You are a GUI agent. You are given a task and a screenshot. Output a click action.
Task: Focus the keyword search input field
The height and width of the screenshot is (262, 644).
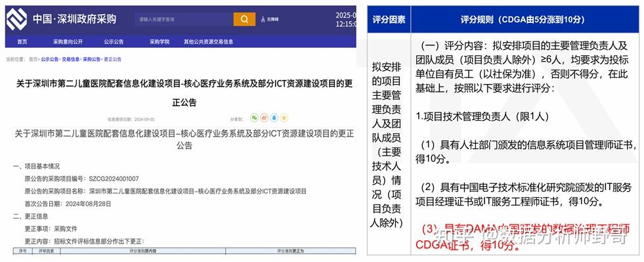point(184,19)
